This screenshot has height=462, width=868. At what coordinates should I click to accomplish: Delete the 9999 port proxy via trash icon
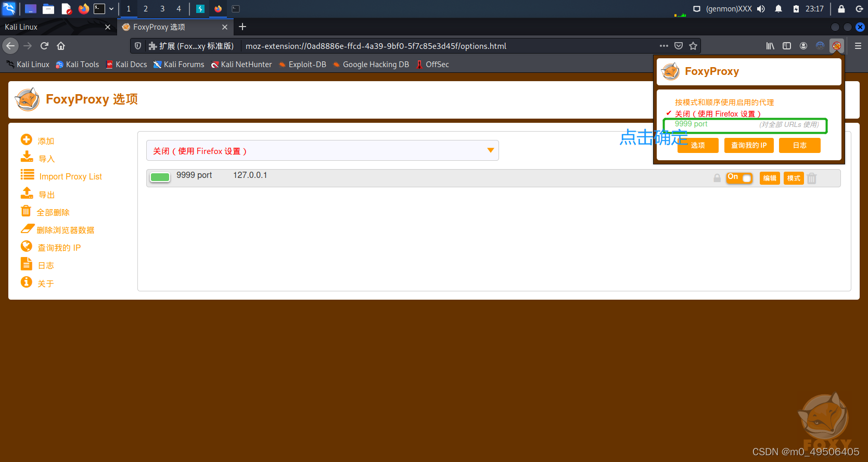812,178
